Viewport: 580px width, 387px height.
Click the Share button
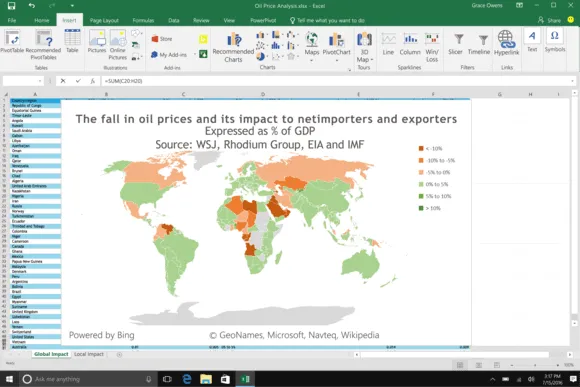(x=549, y=20)
